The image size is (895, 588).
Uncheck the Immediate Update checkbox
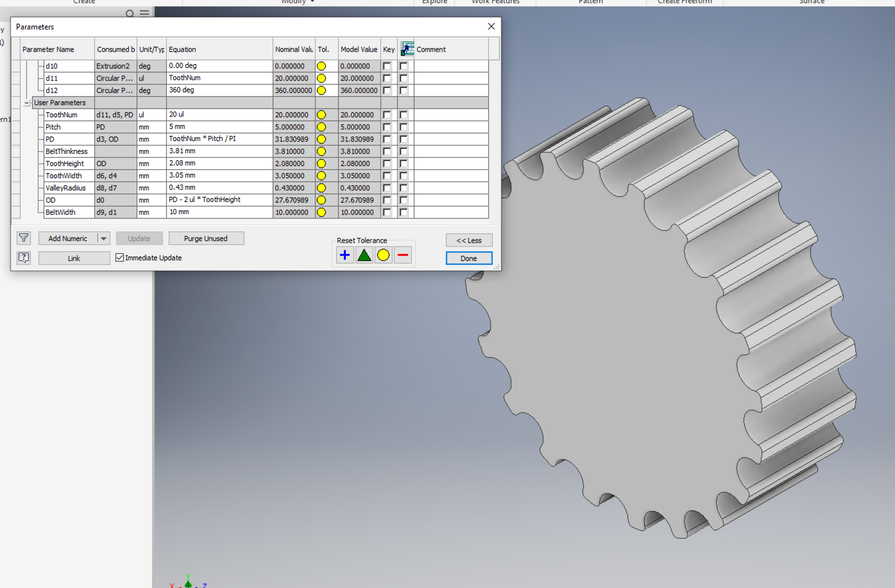120,257
